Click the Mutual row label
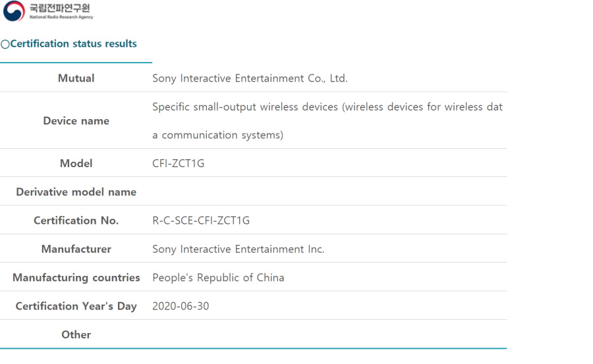Screen dimensions: 593x364 (76, 78)
